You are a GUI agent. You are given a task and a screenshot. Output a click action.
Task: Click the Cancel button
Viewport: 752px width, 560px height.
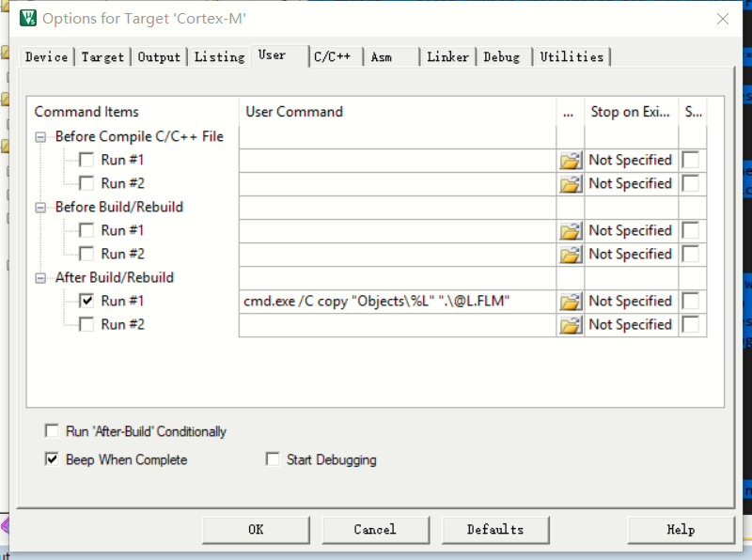pos(375,530)
